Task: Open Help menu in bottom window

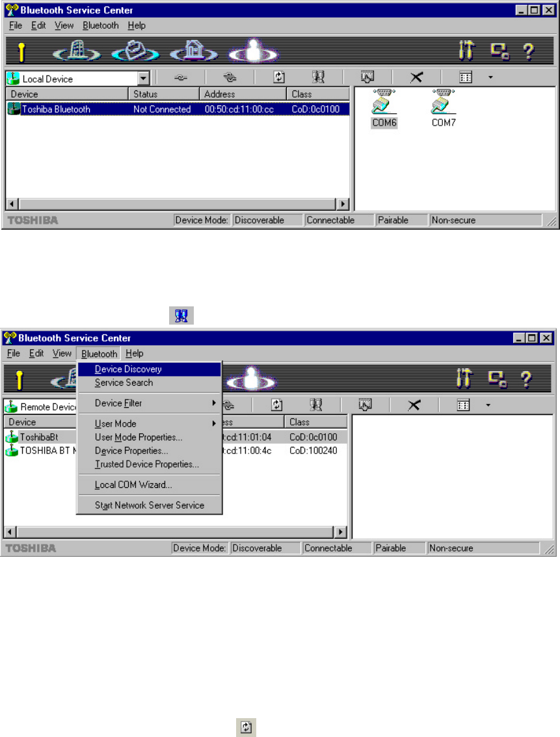Action: [x=135, y=353]
